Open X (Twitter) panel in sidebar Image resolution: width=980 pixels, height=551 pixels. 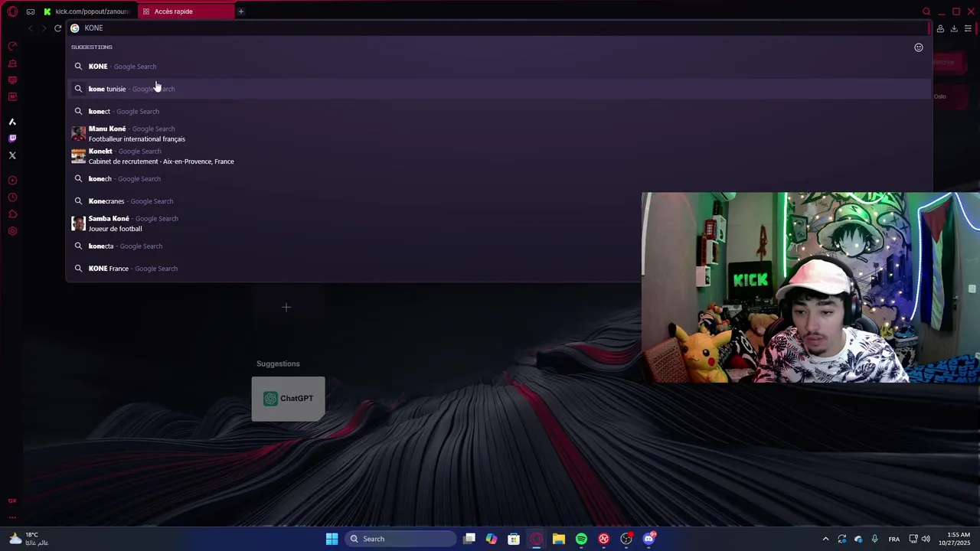point(12,155)
